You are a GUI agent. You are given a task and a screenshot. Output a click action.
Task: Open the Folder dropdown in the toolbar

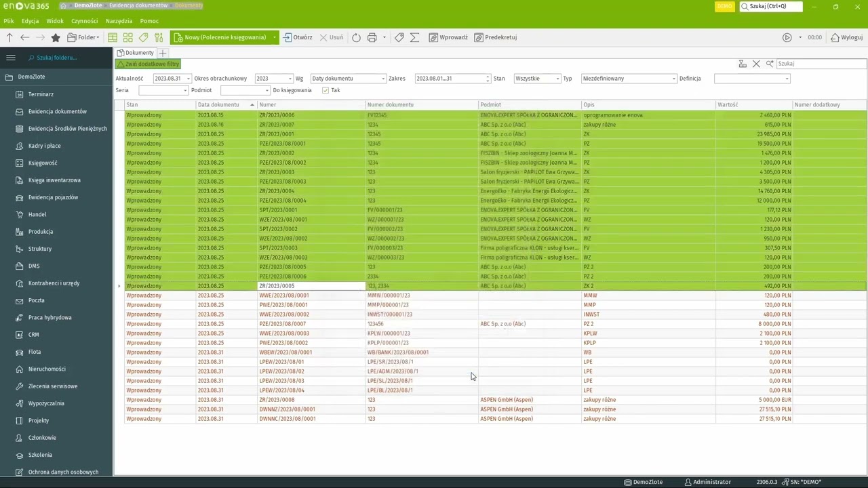pyautogui.click(x=83, y=37)
